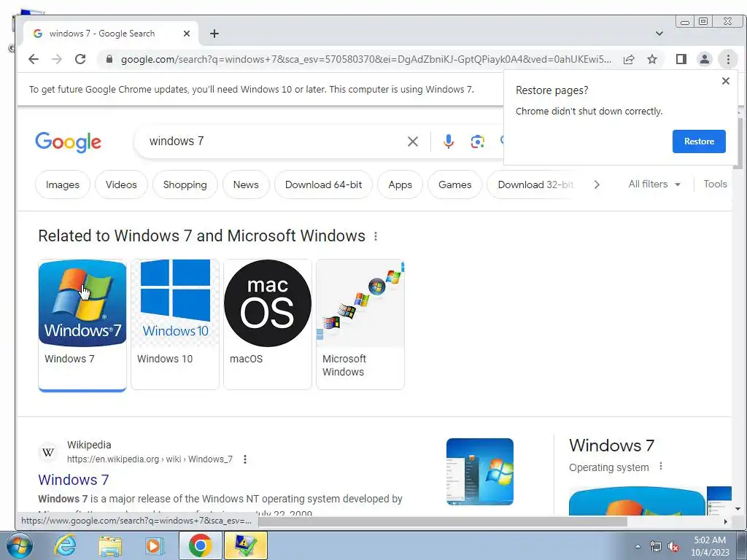This screenshot has width=747, height=560.
Task: Reload the current page
Action: pyautogui.click(x=80, y=59)
